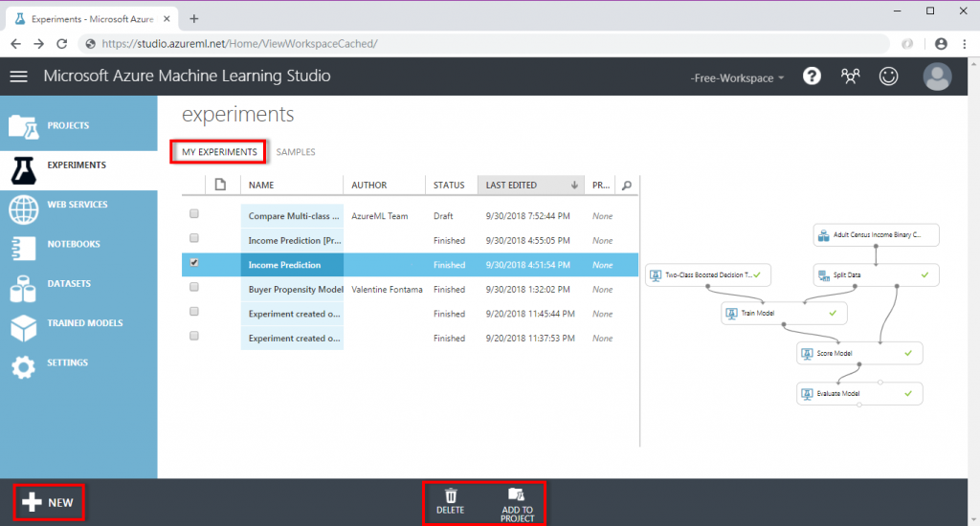Sort by Name column header
980x526 pixels.
[291, 185]
